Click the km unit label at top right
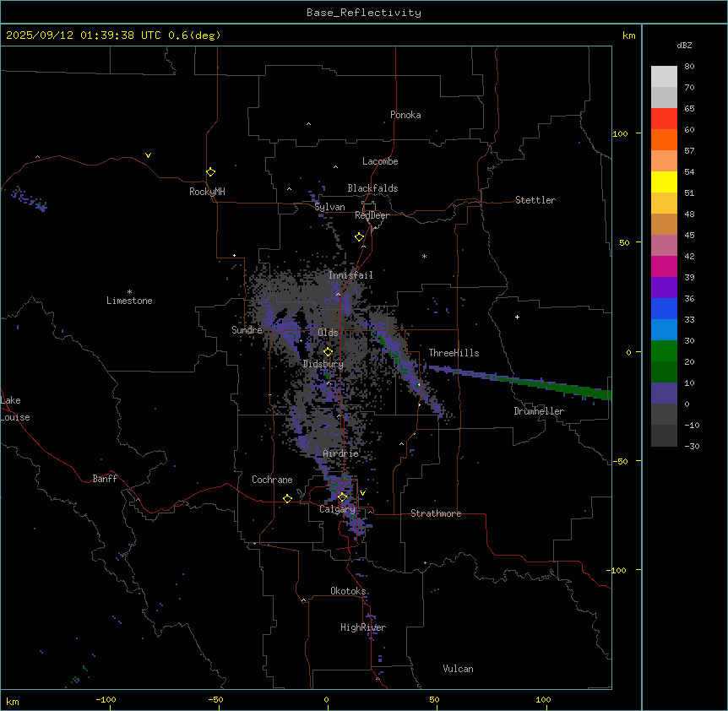Image resolution: width=728 pixels, height=711 pixels. point(629,35)
